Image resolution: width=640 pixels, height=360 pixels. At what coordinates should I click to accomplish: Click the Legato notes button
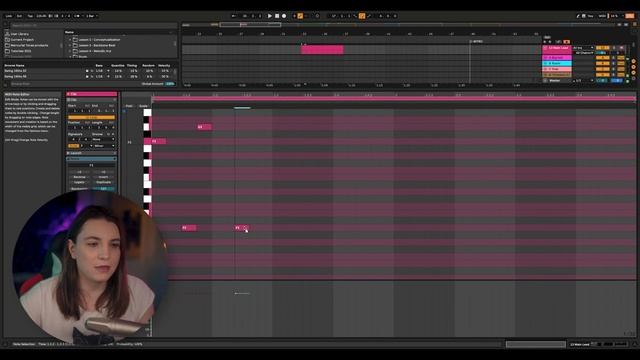[79, 182]
